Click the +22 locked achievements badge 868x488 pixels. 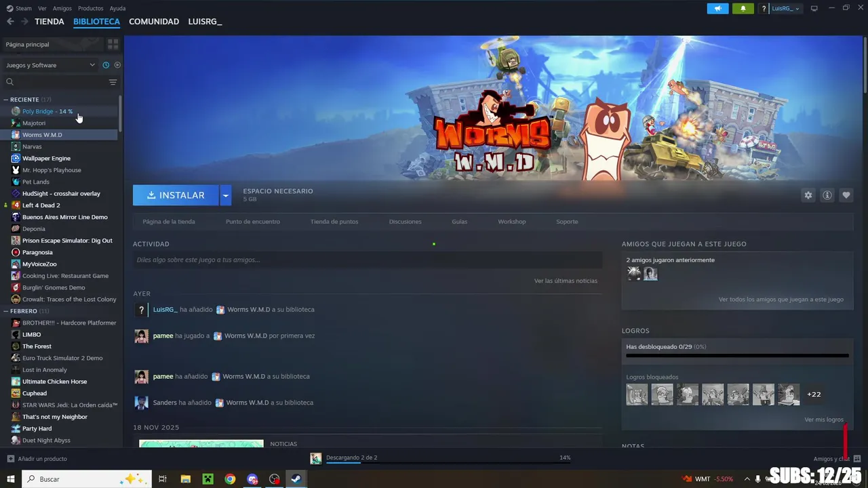click(814, 394)
